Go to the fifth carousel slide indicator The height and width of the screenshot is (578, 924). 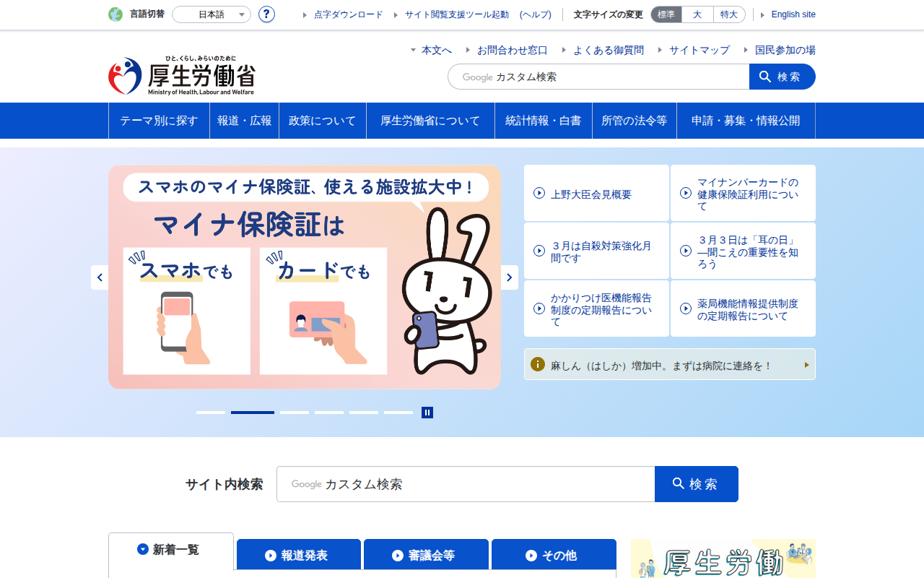point(364,413)
